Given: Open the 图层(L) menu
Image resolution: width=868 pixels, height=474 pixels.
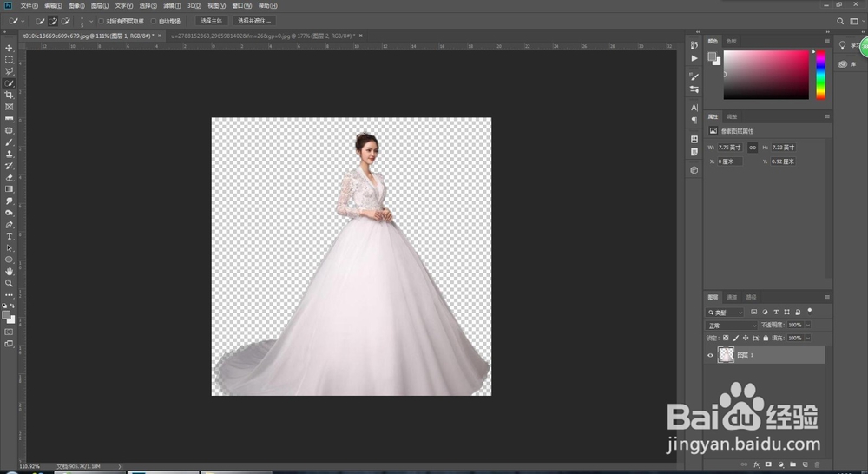Looking at the screenshot, I should point(101,5).
